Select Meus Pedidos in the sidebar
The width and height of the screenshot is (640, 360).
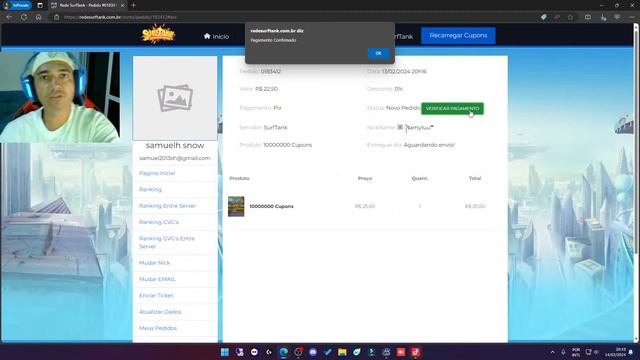pyautogui.click(x=158, y=328)
